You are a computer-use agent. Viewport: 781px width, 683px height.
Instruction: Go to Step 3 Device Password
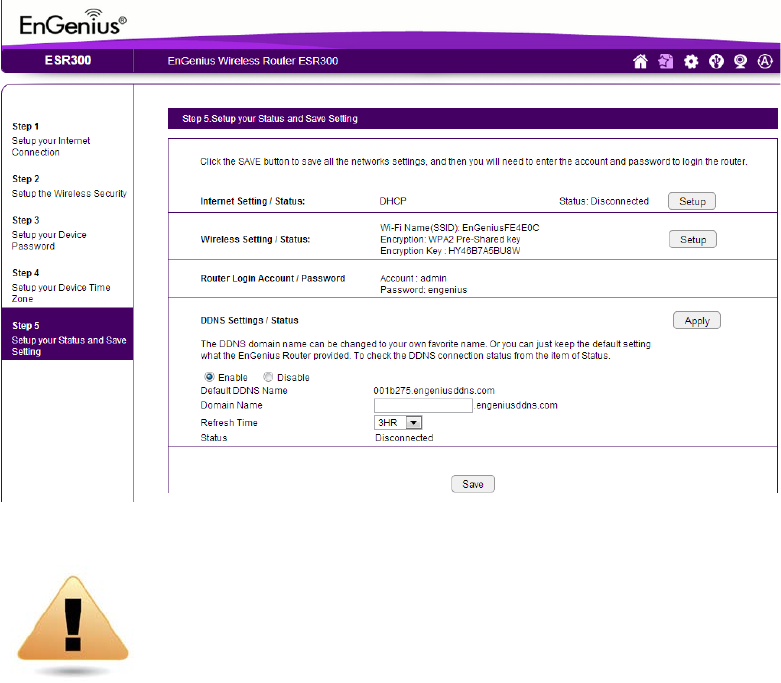coord(49,233)
